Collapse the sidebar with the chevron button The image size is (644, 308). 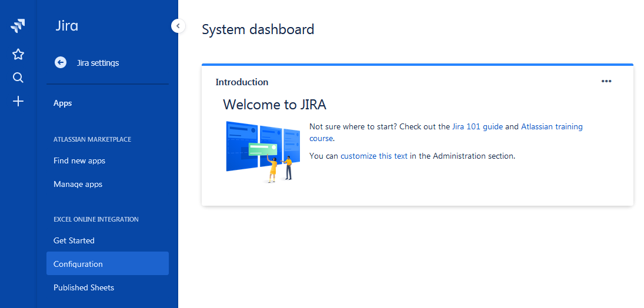point(178,26)
